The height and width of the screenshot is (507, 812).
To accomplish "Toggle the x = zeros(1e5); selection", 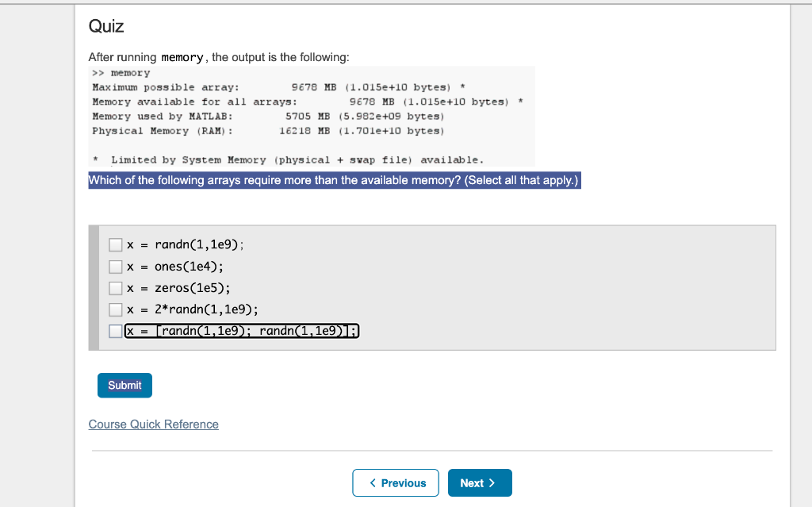I will pyautogui.click(x=115, y=287).
